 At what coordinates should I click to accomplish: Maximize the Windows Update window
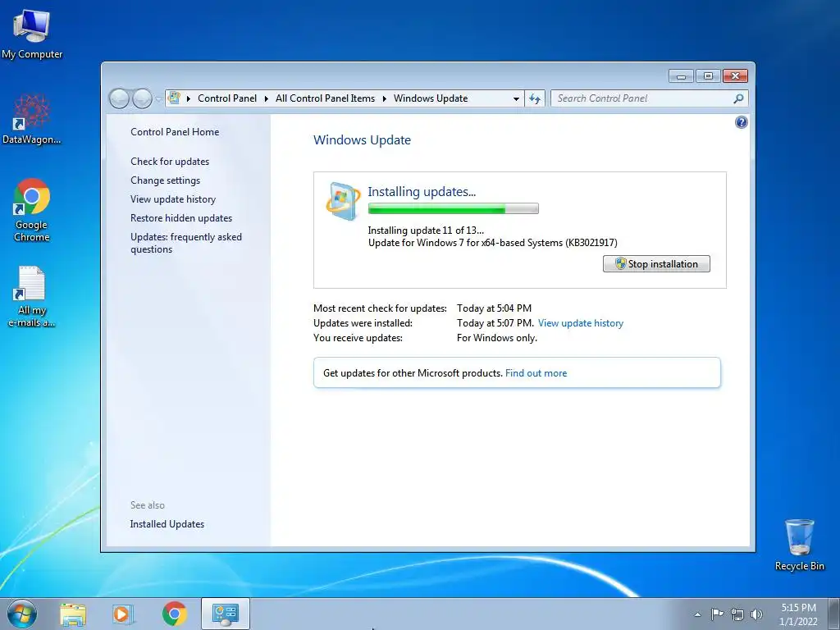pyautogui.click(x=708, y=76)
